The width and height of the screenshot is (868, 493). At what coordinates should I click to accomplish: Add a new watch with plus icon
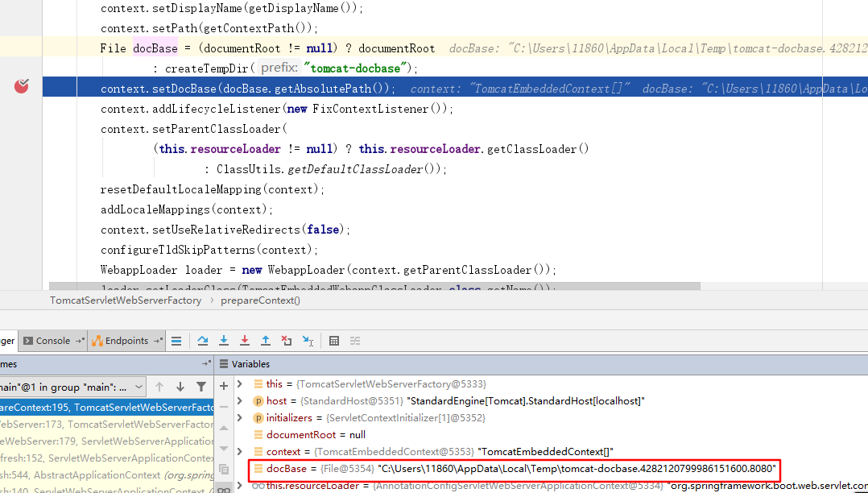pos(224,386)
